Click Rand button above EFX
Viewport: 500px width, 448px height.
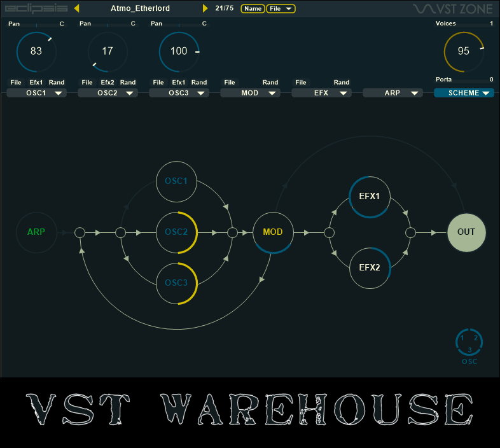tap(342, 83)
